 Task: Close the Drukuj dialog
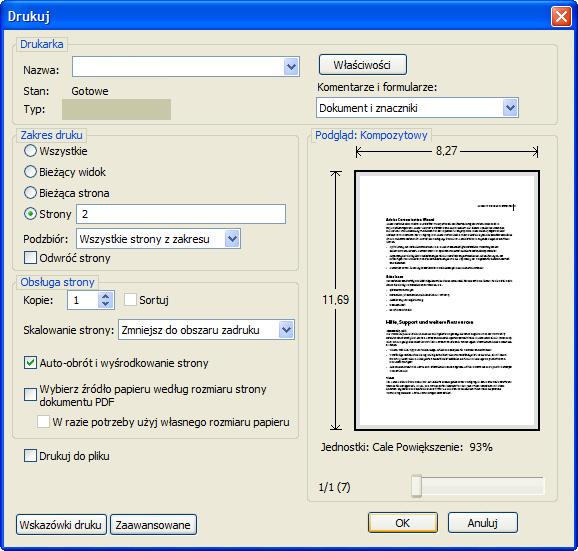[x=561, y=16]
